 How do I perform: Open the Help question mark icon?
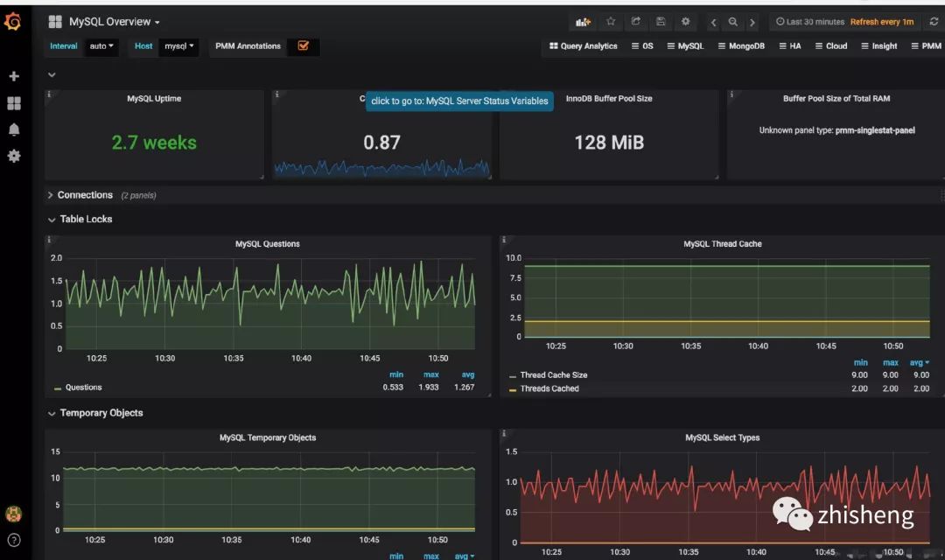(14, 540)
